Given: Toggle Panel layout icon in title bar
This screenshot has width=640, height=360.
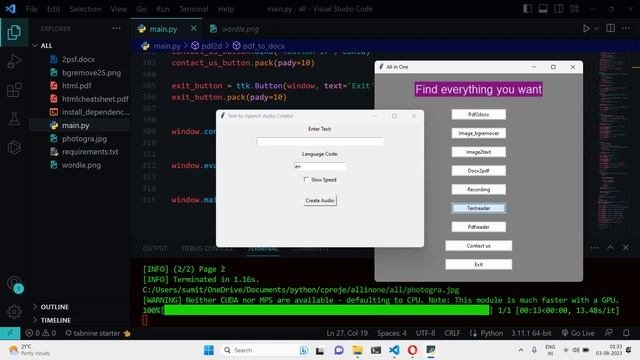Looking at the screenshot, I should click(543, 9).
